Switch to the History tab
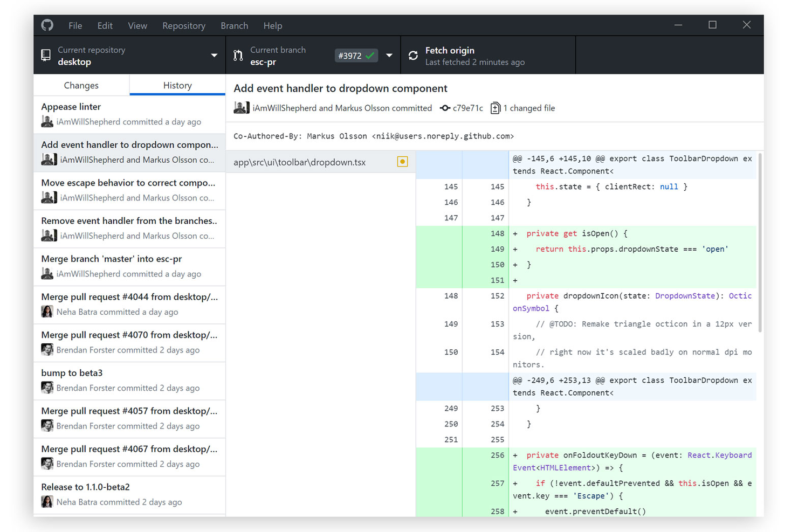 tap(177, 85)
